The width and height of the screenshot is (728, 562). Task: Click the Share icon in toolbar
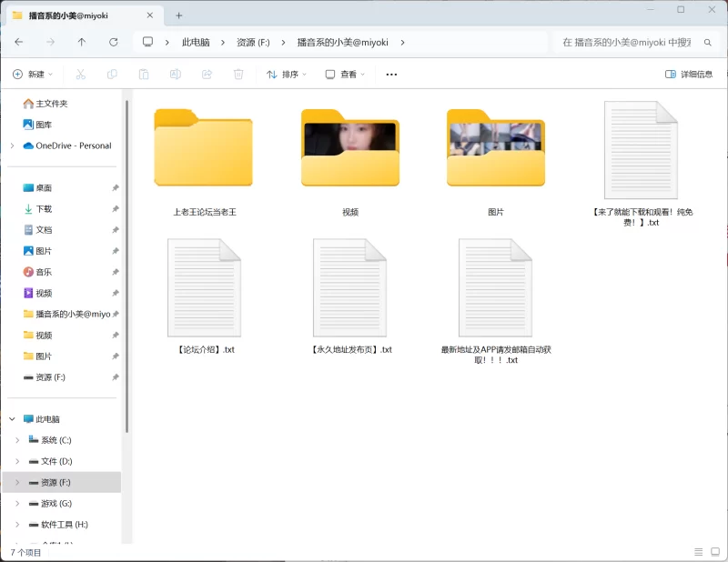[207, 75]
